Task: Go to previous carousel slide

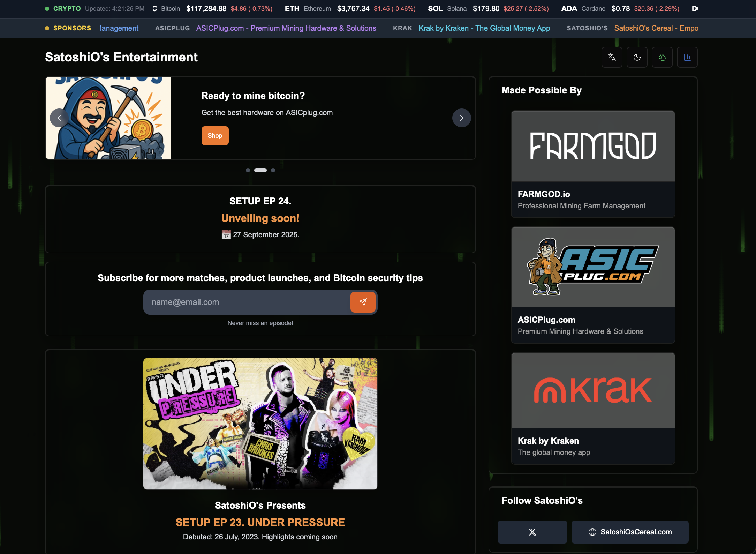Action: tap(59, 118)
